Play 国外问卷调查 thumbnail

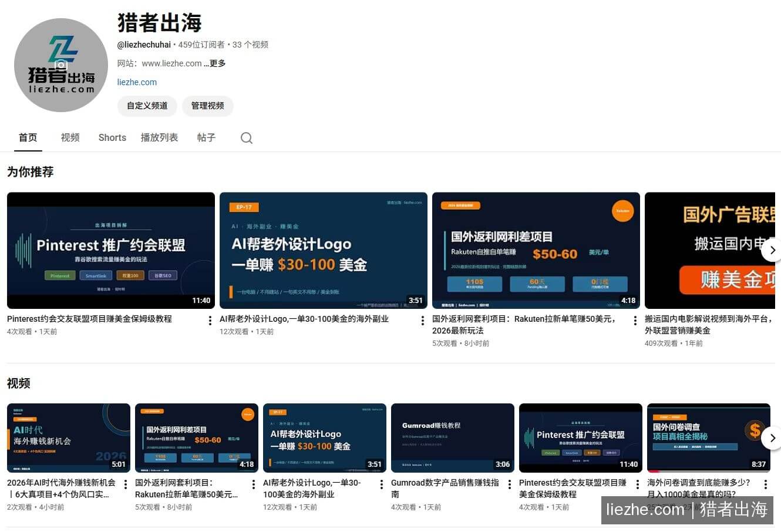click(709, 438)
